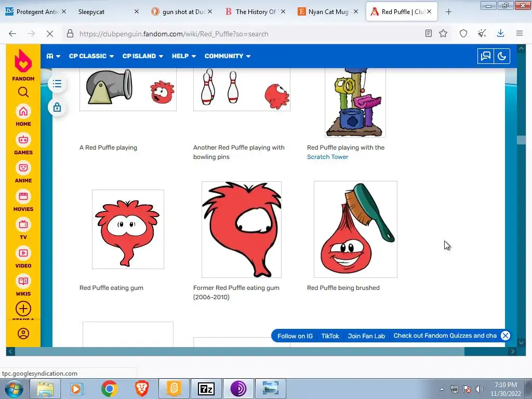Open the bowling pins Red Puffle image
The width and height of the screenshot is (532, 399).
pyautogui.click(x=242, y=89)
